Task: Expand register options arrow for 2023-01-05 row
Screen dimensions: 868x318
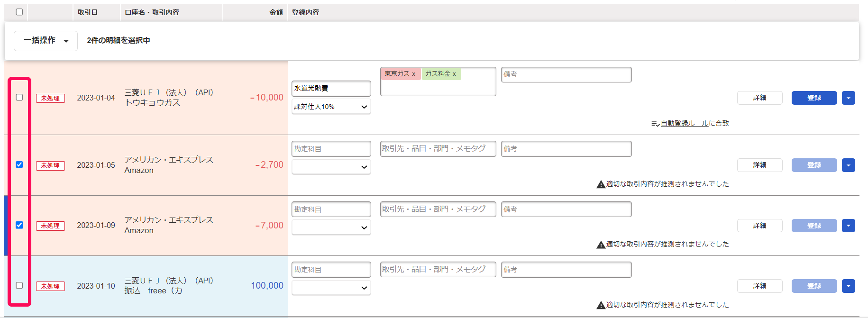Action: (x=849, y=165)
